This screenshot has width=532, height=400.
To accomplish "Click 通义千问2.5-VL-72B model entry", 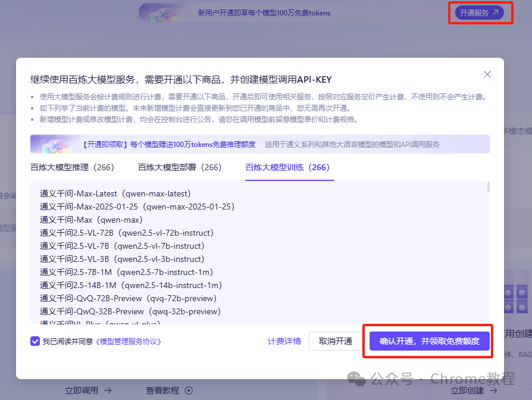I will (127, 233).
